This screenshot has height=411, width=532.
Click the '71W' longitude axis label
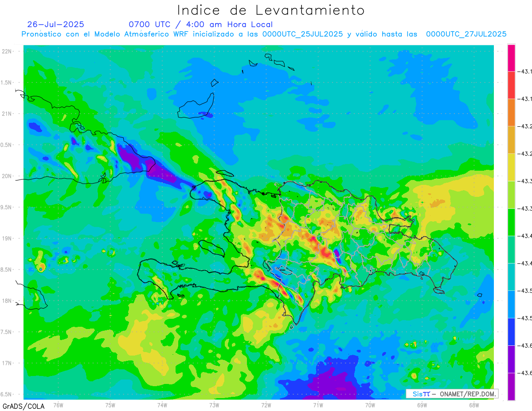[318, 405]
